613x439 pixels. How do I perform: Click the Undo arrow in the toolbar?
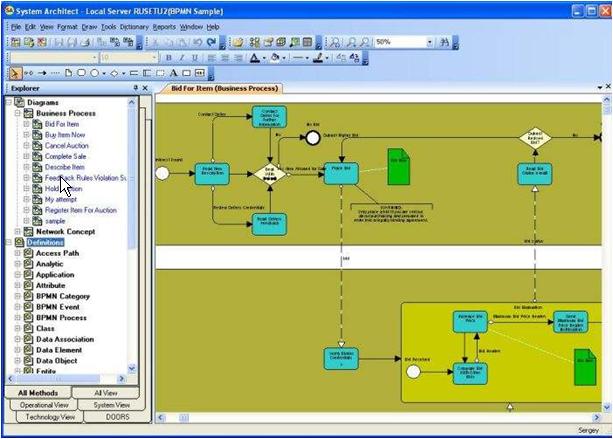pyautogui.click(x=198, y=42)
